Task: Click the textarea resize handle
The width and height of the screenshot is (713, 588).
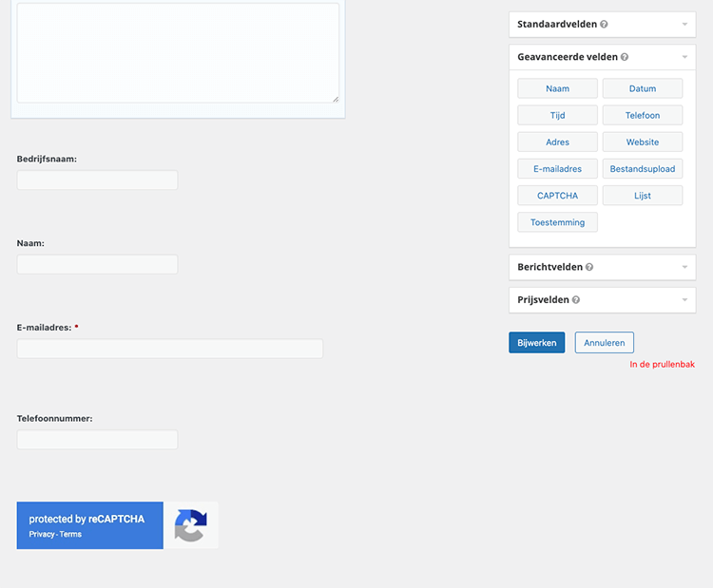Action: [336, 100]
